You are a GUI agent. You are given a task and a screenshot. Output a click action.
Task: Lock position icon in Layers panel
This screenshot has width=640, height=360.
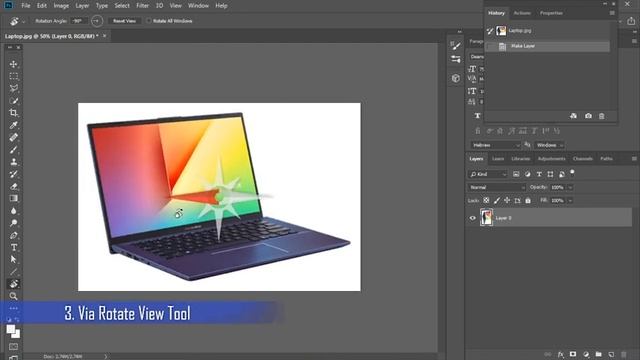(x=507, y=200)
